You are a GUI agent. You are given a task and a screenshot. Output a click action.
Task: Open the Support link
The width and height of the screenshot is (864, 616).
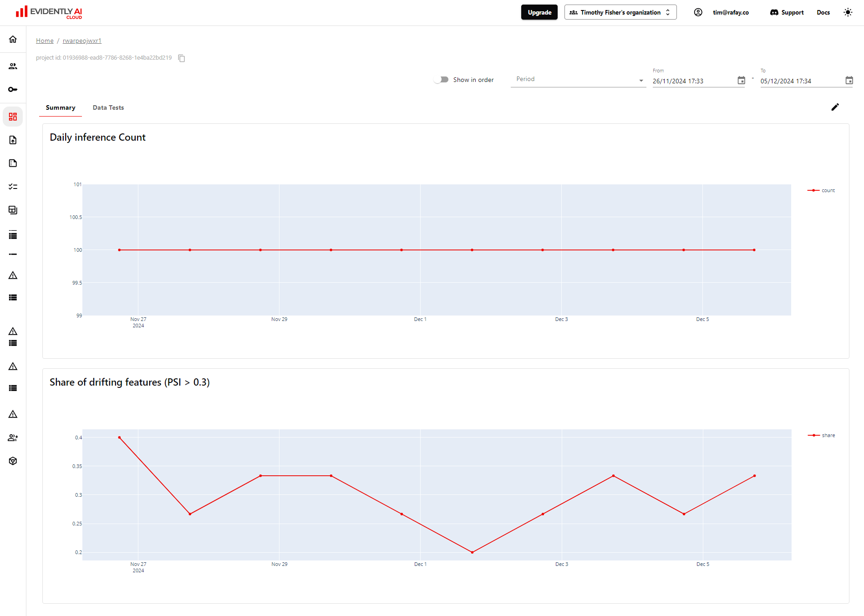(x=787, y=12)
